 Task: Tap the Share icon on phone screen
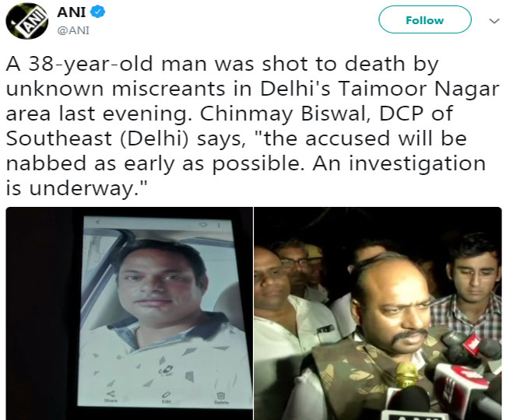click(112, 392)
